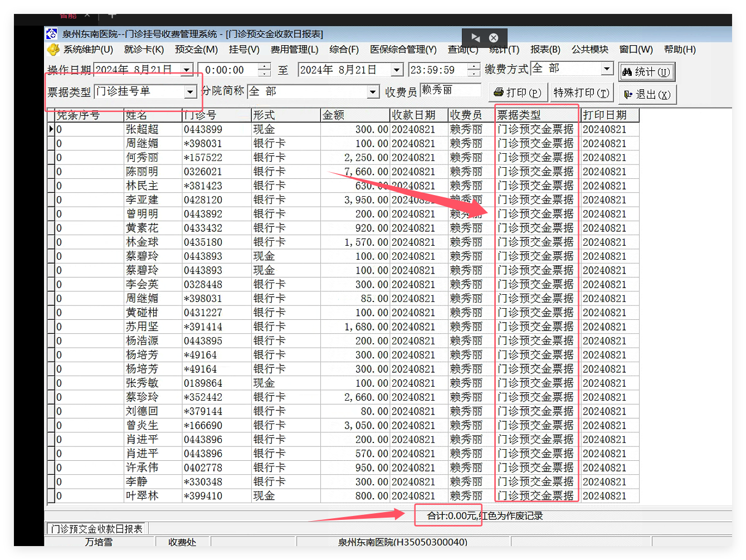Open the 费用管理(L) menu

point(294,50)
